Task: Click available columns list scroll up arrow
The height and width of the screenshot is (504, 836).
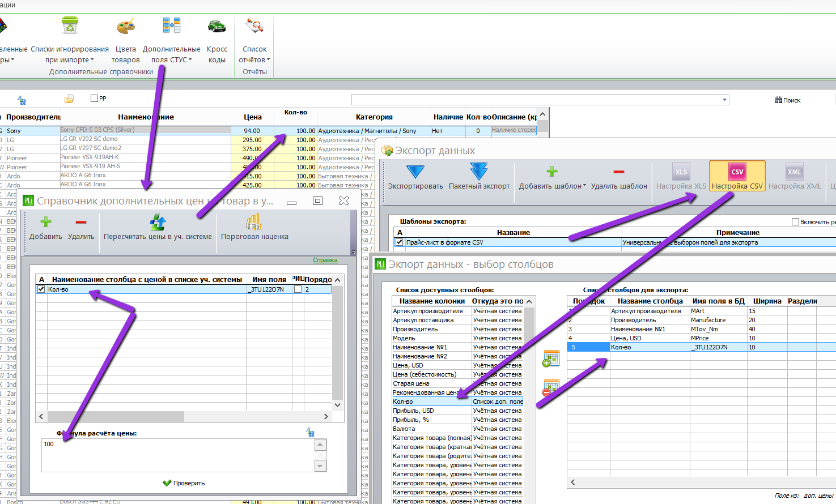Action: [529, 301]
